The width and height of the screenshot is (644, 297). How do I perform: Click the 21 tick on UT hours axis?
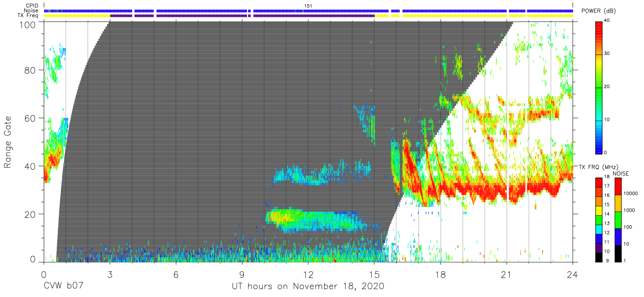pos(507,274)
